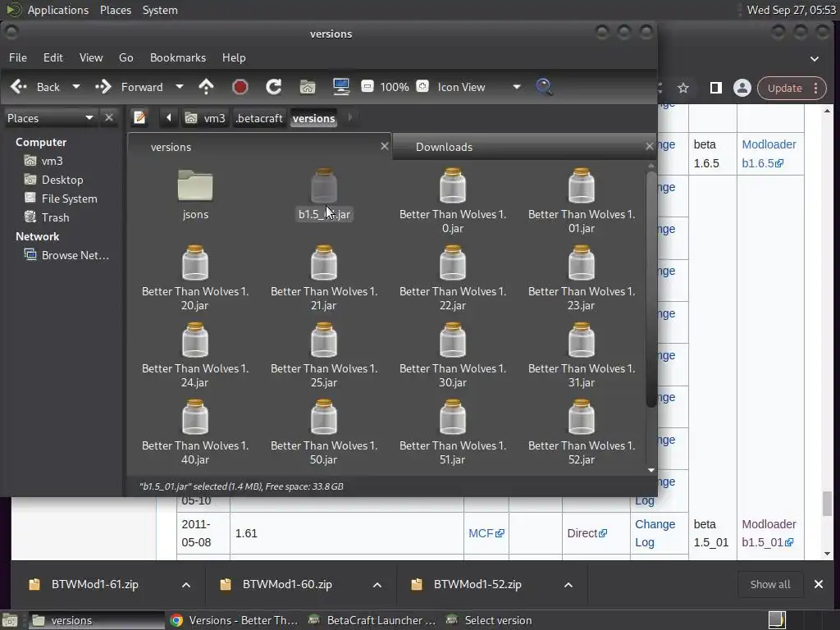Go back with the Back arrow
Viewport: 840px width, 630px height.
pos(35,87)
